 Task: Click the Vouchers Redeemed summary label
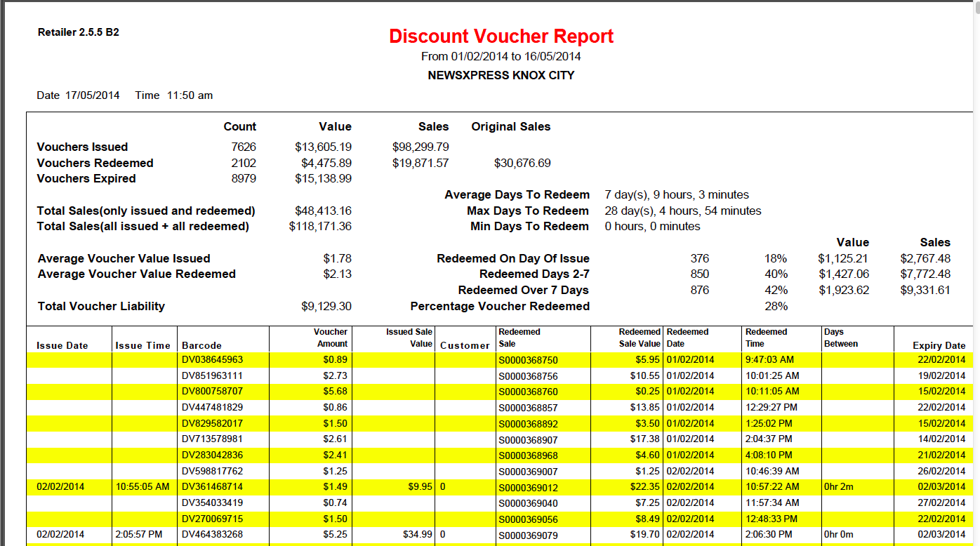[95, 163]
